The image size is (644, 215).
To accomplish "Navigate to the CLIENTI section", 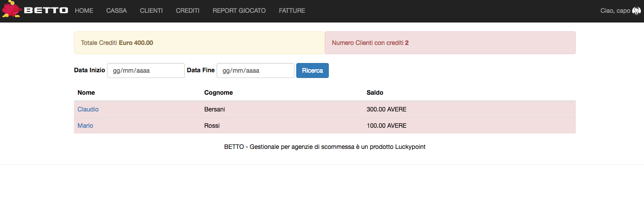I will pyautogui.click(x=151, y=11).
